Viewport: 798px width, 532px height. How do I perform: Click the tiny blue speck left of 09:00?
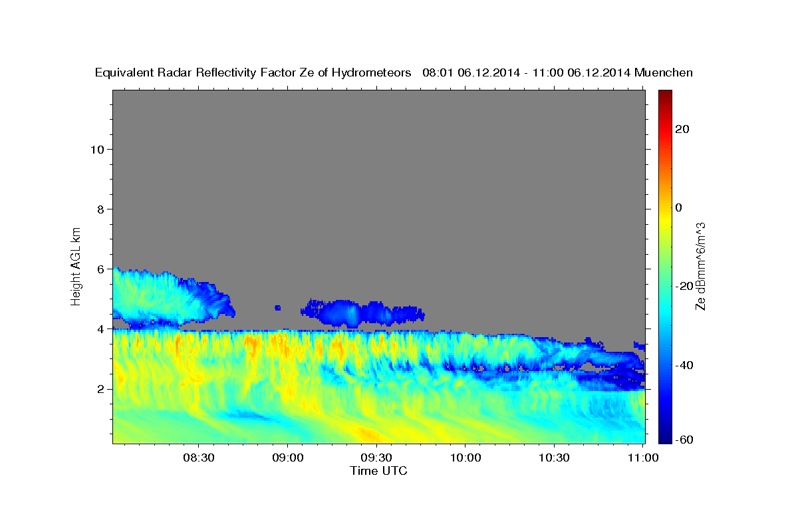[x=277, y=308]
